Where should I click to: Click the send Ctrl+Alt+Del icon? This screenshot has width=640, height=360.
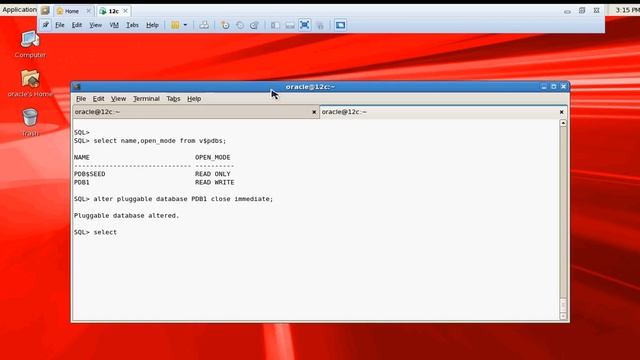click(204, 25)
